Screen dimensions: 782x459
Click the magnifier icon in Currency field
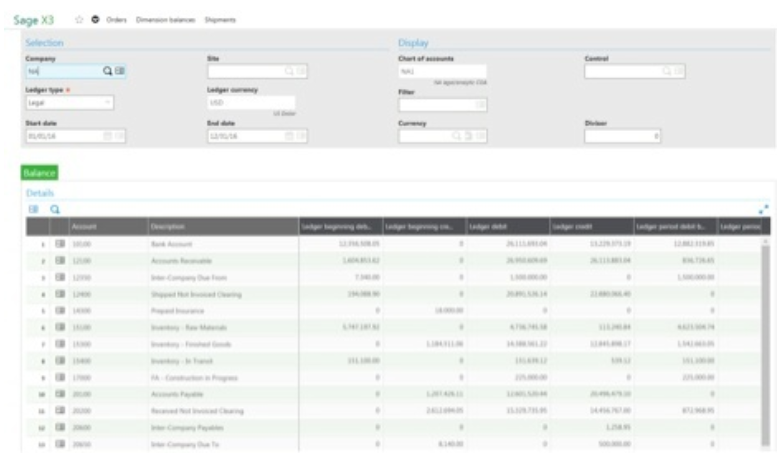456,136
